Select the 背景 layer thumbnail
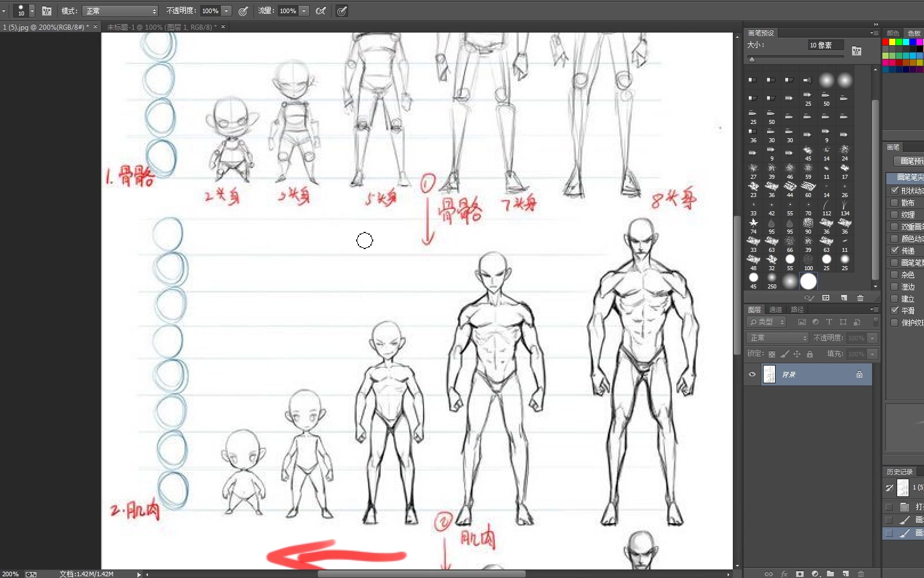The image size is (924, 578). 769,375
